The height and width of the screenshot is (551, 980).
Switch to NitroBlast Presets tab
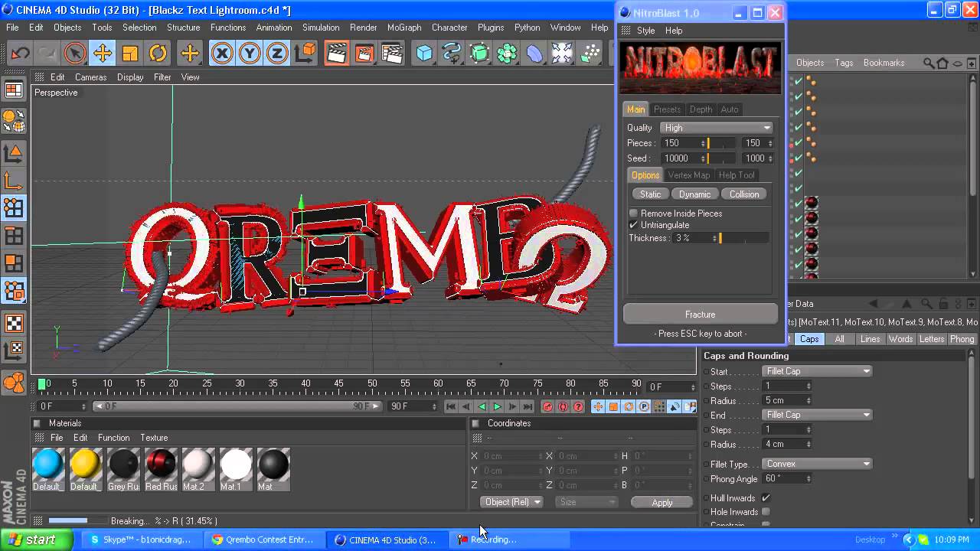[667, 109]
